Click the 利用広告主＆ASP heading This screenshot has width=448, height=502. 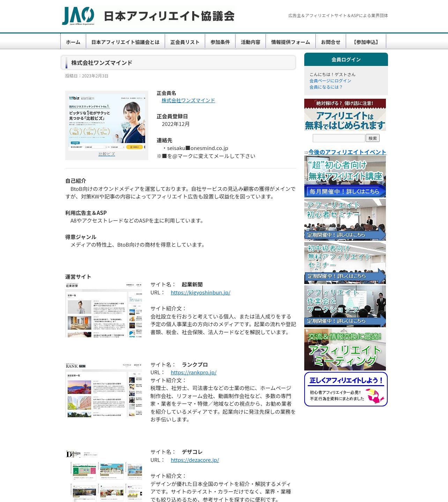pyautogui.click(x=86, y=213)
